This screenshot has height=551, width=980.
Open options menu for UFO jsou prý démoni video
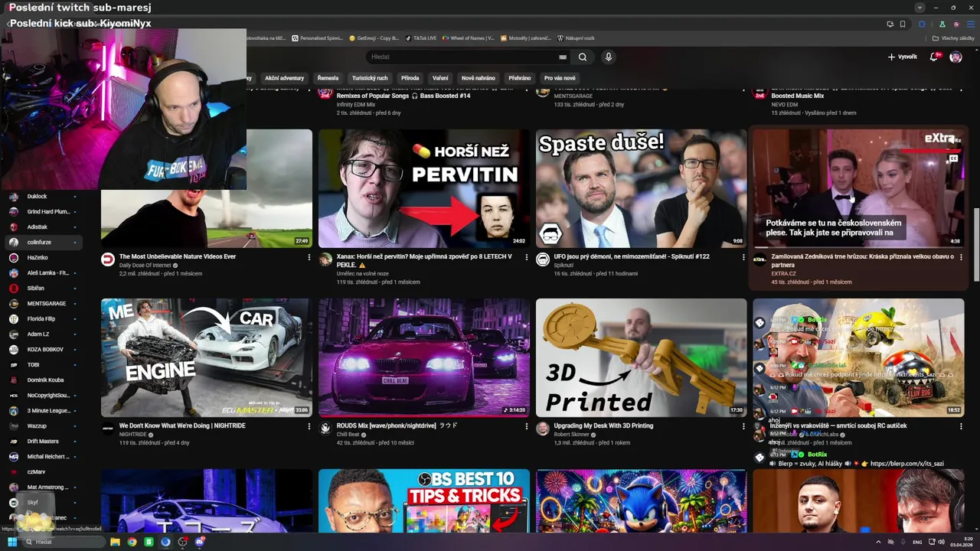743,257
